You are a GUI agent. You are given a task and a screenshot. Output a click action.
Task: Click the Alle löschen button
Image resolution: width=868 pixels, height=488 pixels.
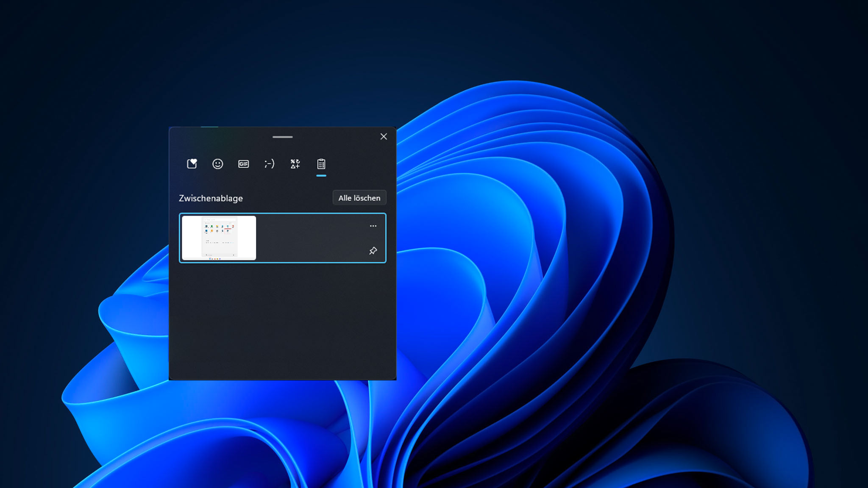359,198
